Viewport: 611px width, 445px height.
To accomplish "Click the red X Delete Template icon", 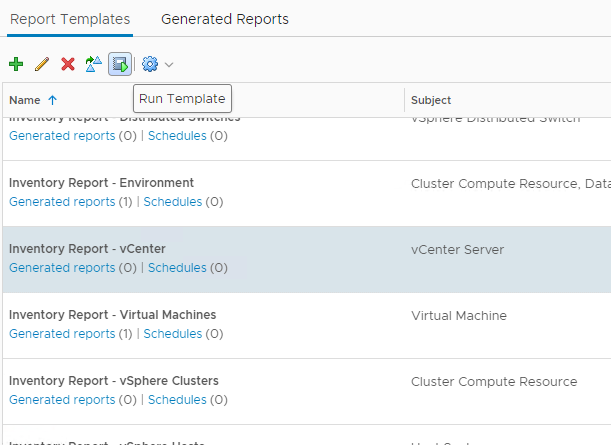I will click(x=68, y=64).
